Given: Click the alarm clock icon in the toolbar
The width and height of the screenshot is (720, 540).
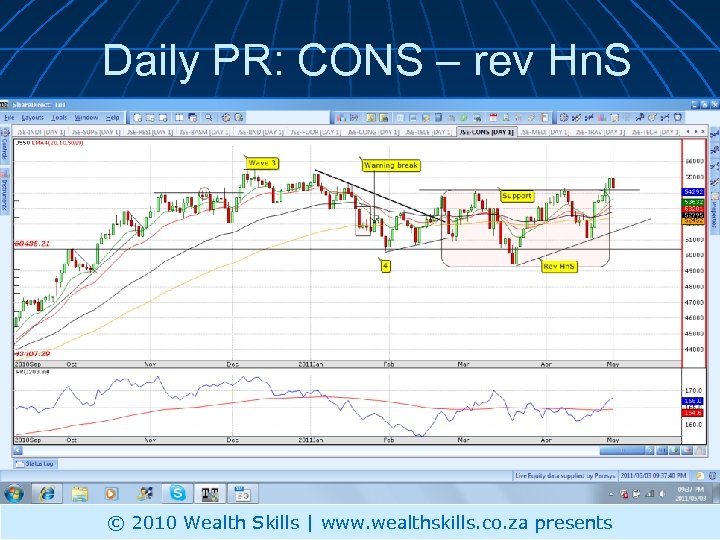Looking at the screenshot, I should 678,118.
